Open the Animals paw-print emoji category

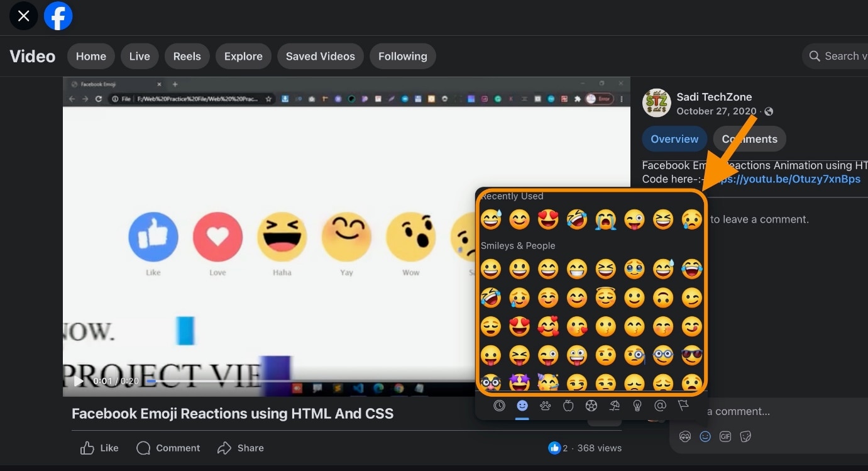[x=546, y=406]
